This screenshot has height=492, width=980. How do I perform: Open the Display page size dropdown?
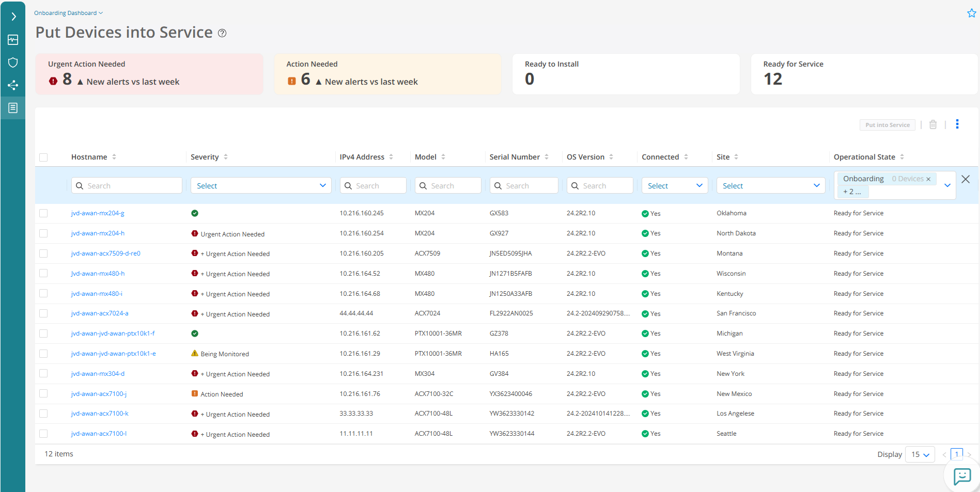click(920, 454)
